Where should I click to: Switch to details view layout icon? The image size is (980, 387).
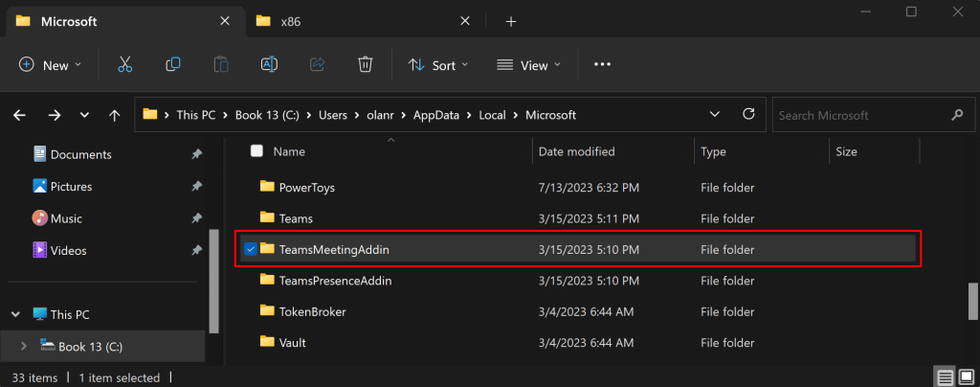[944, 377]
